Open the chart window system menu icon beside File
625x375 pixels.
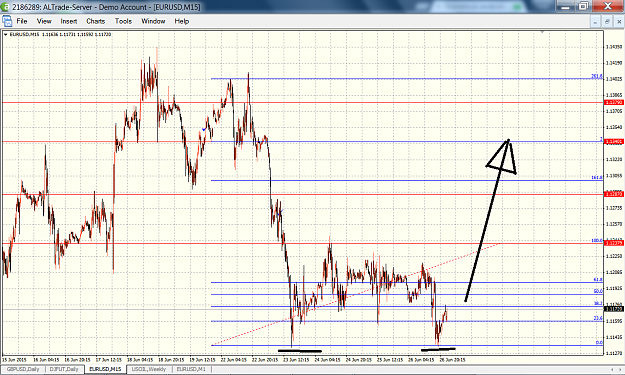coord(7,21)
